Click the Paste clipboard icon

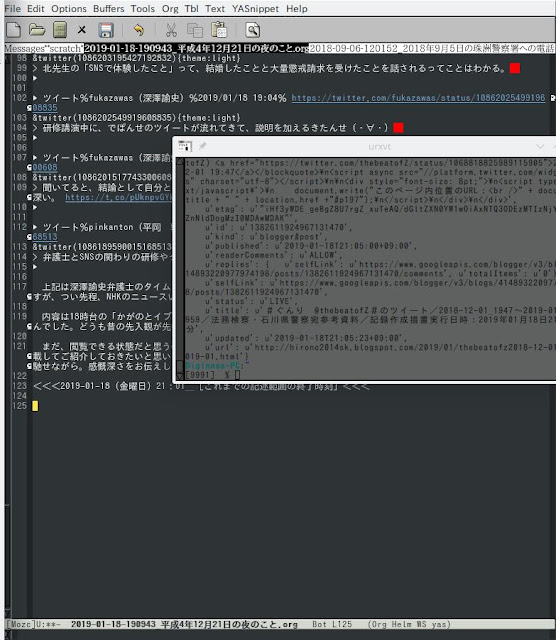(x=219, y=30)
